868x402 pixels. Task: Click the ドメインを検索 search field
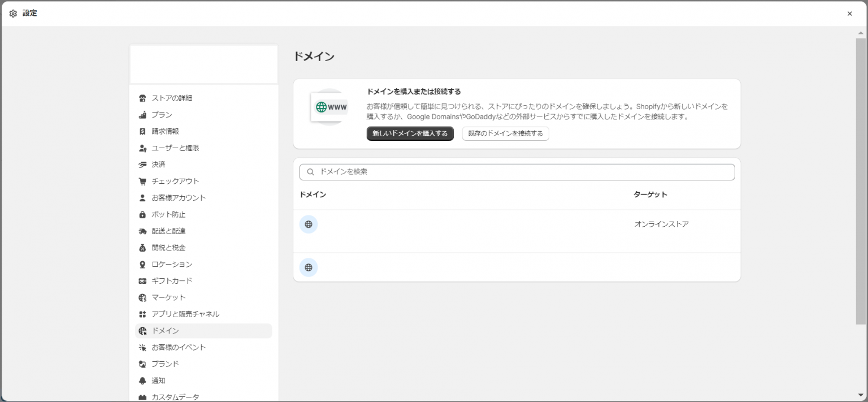(x=516, y=171)
